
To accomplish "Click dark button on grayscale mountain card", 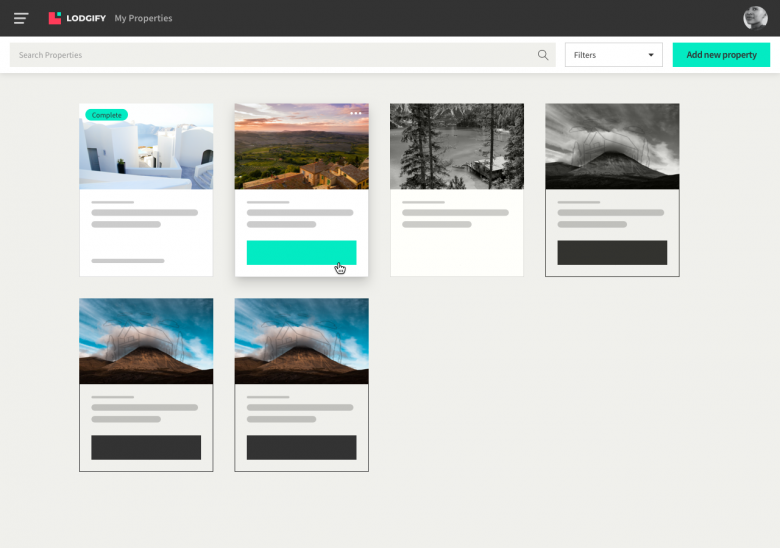I will 612,253.
